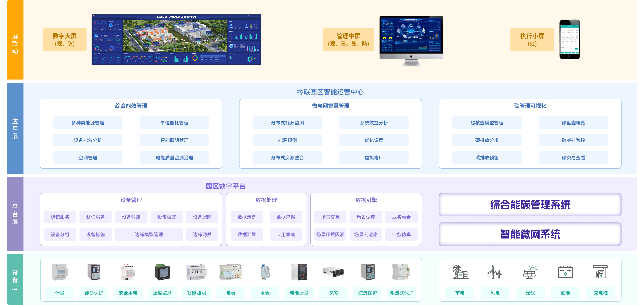Click the SVG rack device image
Image resolution: width=644 pixels, height=305 pixels.
click(333, 272)
